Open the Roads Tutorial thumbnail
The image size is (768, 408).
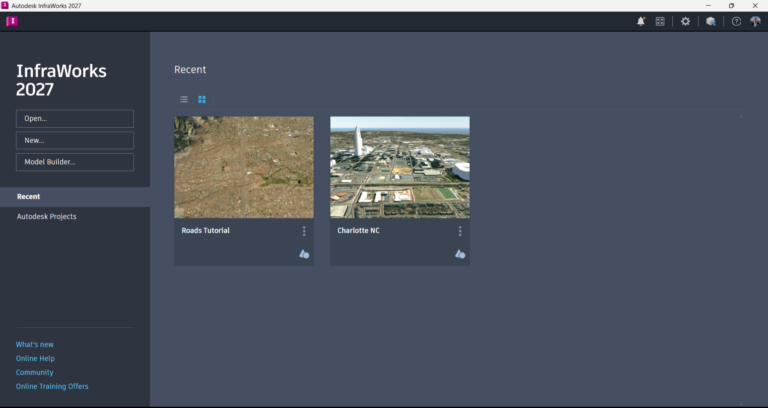pos(244,167)
